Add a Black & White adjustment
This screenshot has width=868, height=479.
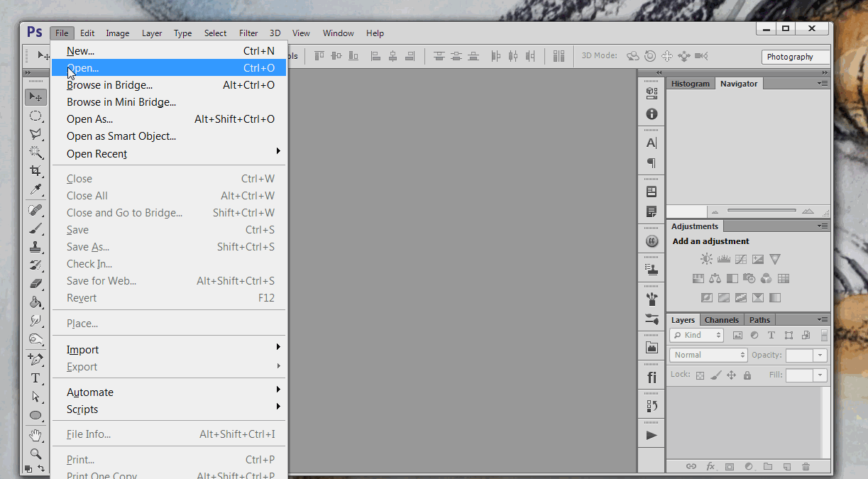(x=732, y=278)
